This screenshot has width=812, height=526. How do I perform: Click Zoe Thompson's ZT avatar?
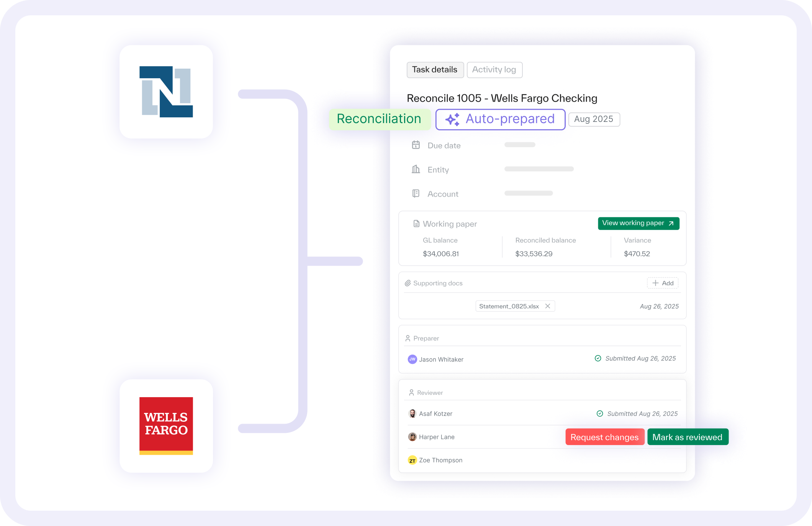tap(412, 460)
